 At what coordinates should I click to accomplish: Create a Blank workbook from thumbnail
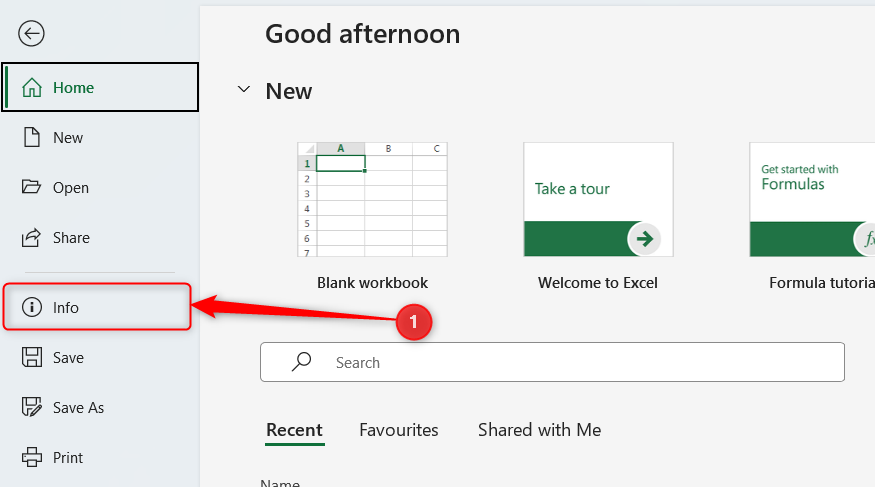[372, 200]
